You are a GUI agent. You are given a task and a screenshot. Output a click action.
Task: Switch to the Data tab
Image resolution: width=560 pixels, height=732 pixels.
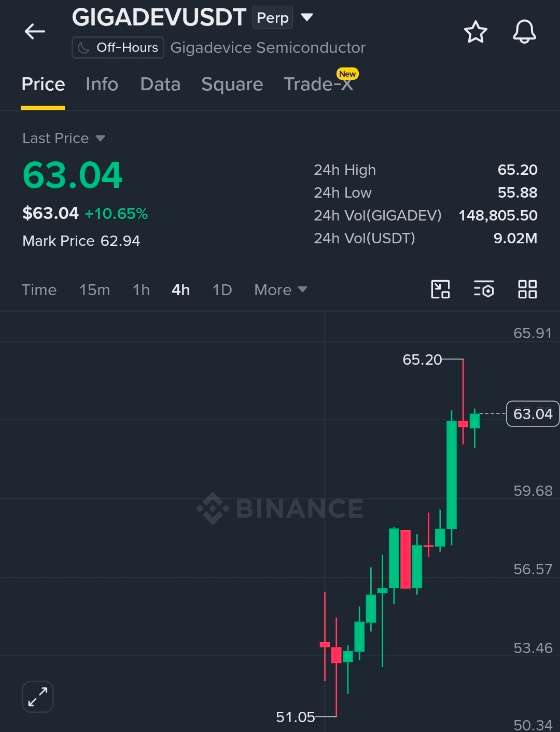click(x=160, y=85)
